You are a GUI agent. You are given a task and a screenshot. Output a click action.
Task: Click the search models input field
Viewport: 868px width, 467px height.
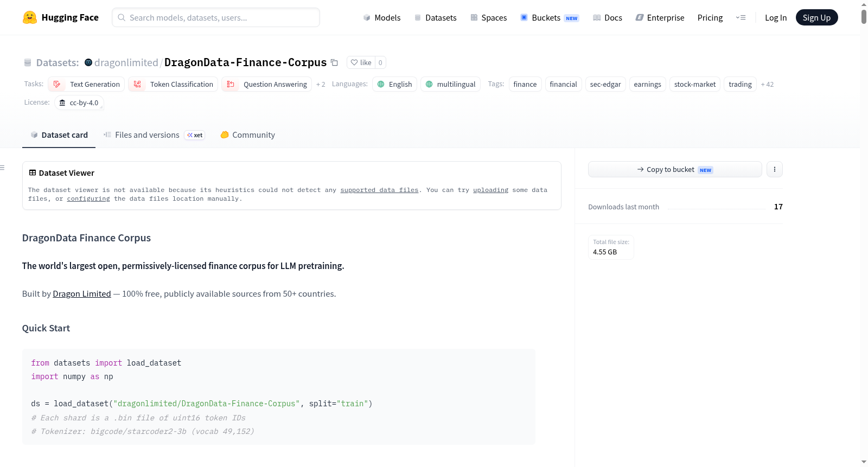tap(216, 17)
